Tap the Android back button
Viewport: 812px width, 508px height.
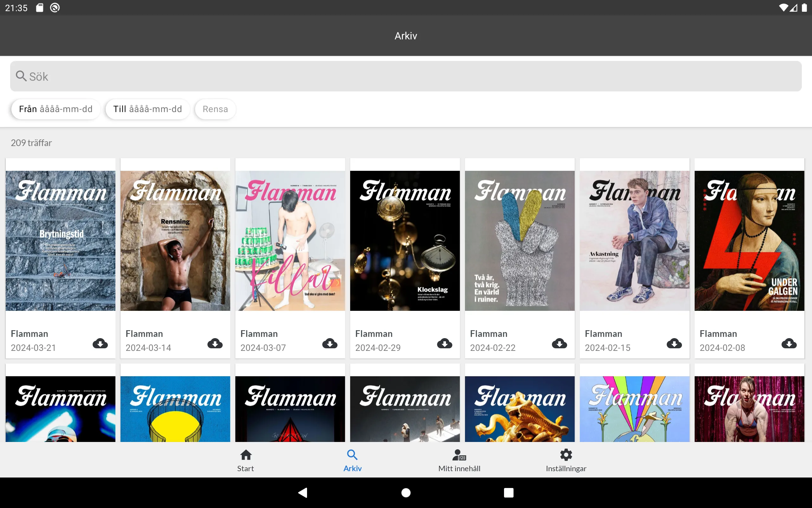pos(303,492)
